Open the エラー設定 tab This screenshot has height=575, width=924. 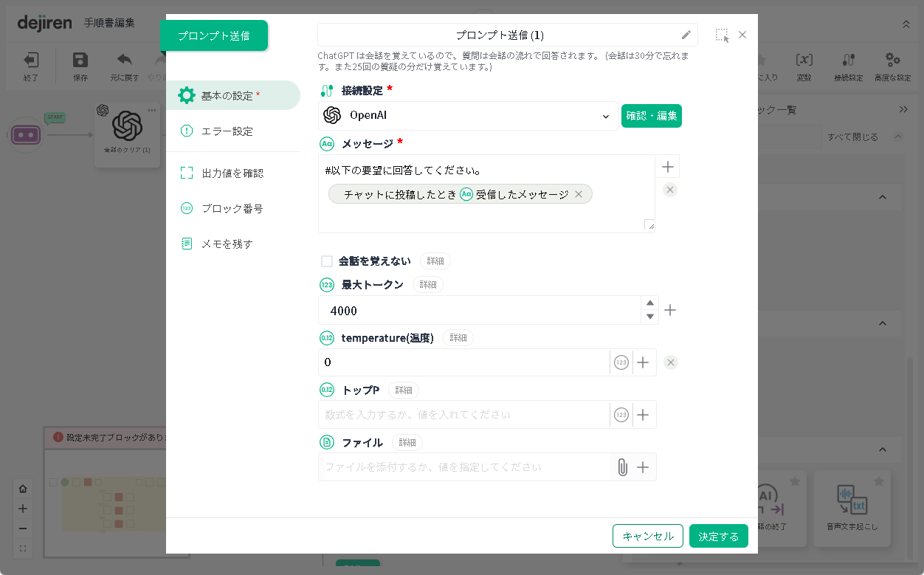(227, 131)
